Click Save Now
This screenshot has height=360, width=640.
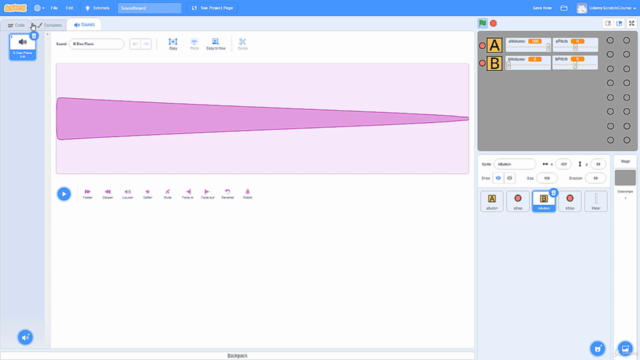[x=542, y=8]
